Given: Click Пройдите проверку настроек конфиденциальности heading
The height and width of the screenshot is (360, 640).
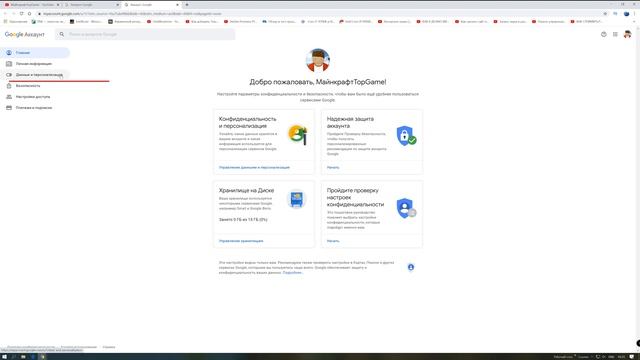Looking at the screenshot, I should coord(355,197).
